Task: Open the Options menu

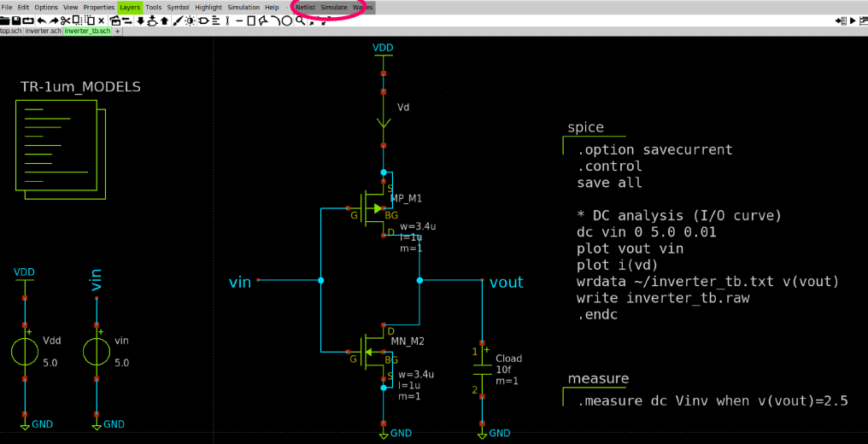Action: [46, 7]
